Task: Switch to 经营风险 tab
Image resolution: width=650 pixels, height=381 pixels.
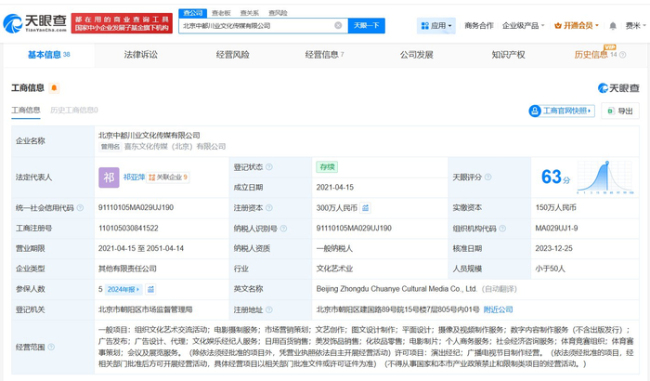Action: [233, 55]
